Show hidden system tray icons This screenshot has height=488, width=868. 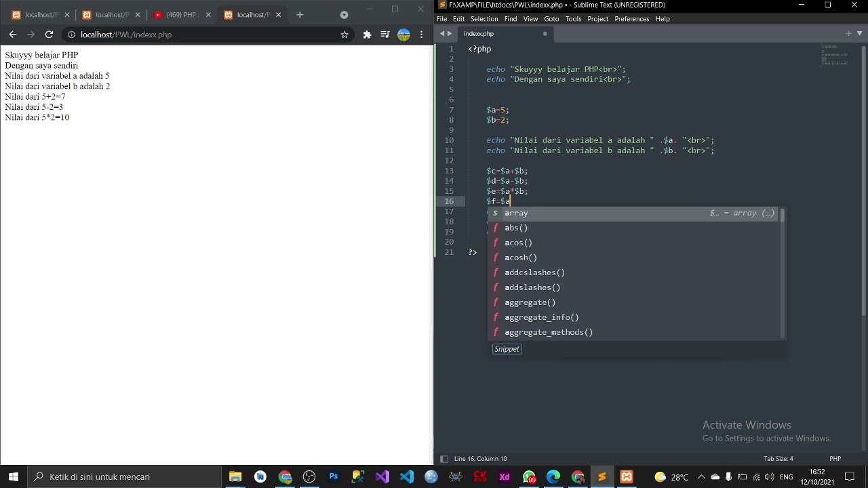coord(701,476)
